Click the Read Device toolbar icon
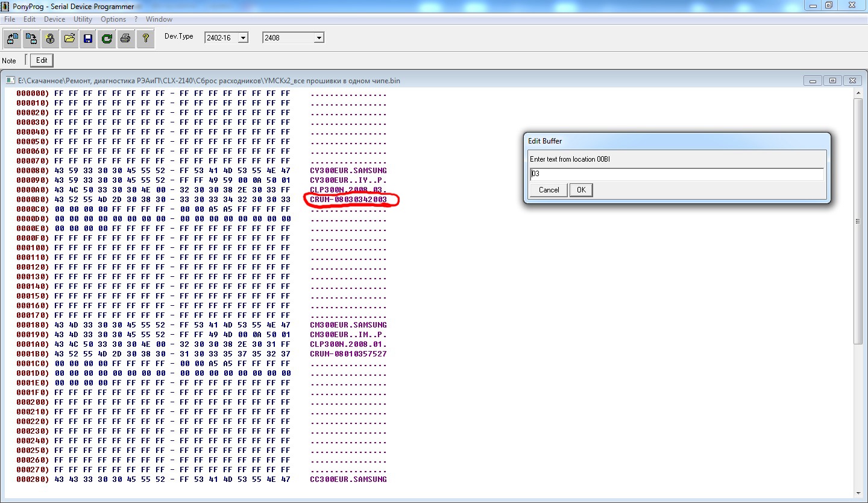The width and height of the screenshot is (868, 503). click(x=11, y=39)
